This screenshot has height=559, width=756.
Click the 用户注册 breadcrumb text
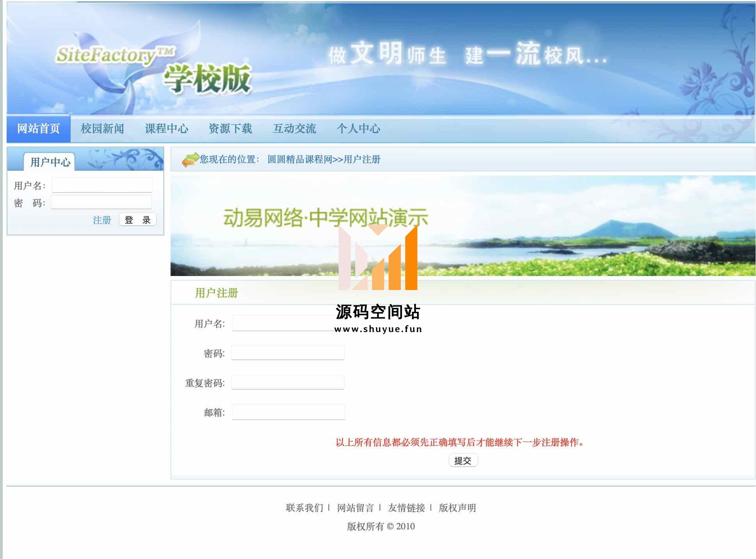(x=362, y=159)
